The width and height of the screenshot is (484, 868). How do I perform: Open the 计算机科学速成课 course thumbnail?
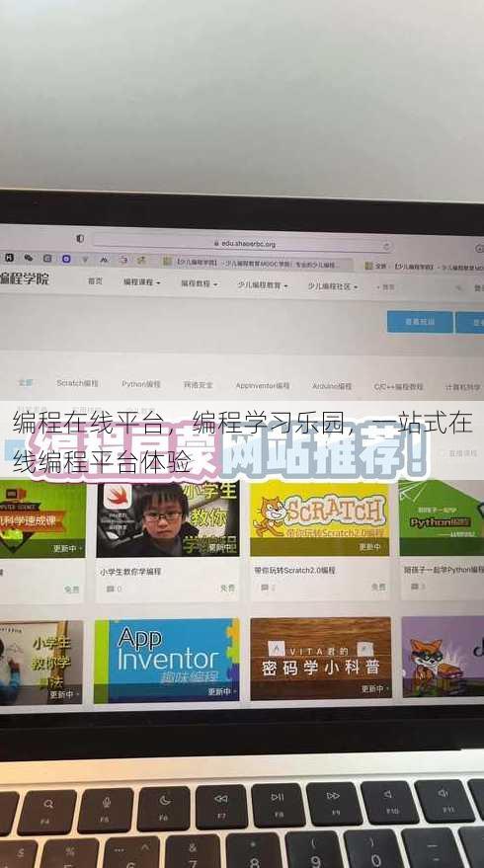42,518
